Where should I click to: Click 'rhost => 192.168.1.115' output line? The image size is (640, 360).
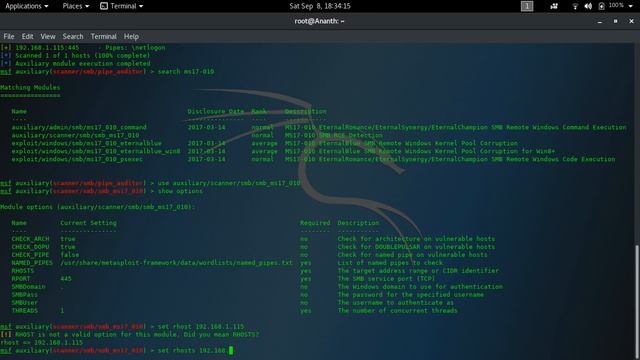[41, 342]
